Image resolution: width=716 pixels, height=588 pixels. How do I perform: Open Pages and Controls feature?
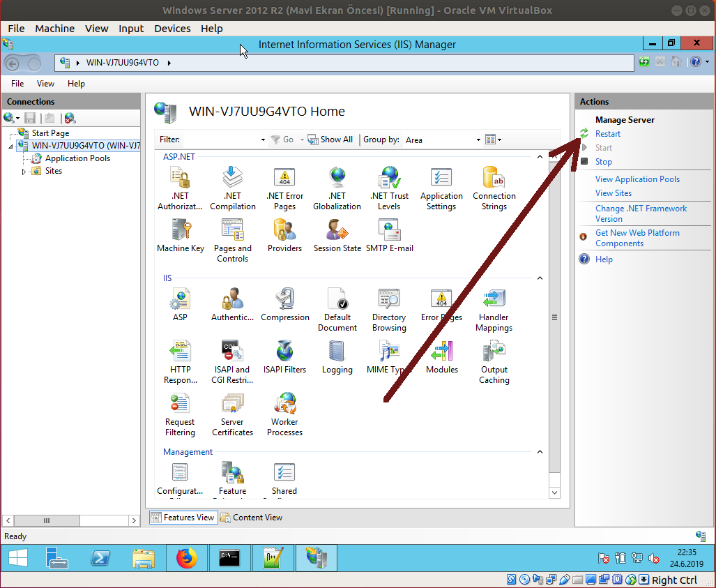click(232, 241)
